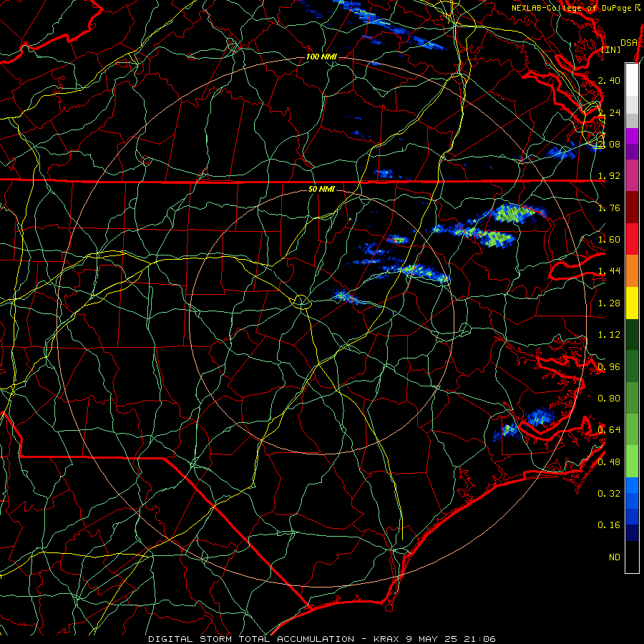Select the yellow legend swatch

point(632,303)
